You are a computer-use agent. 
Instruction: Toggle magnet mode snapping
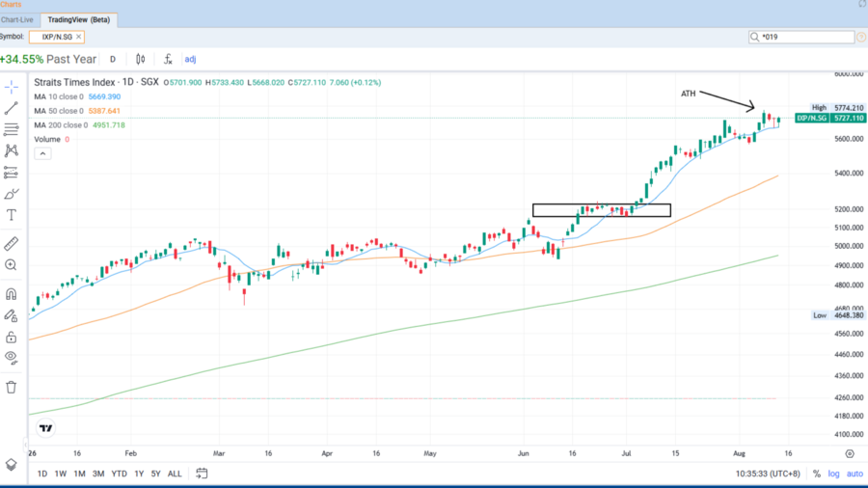coord(11,294)
